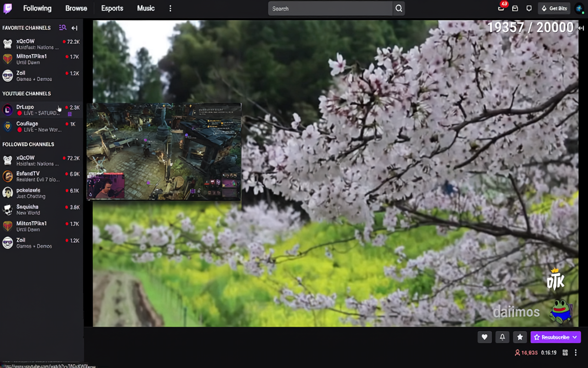Viewport: 588px width, 368px height.
Task: Open CouRage YouTube channel entry
Action: (x=41, y=126)
